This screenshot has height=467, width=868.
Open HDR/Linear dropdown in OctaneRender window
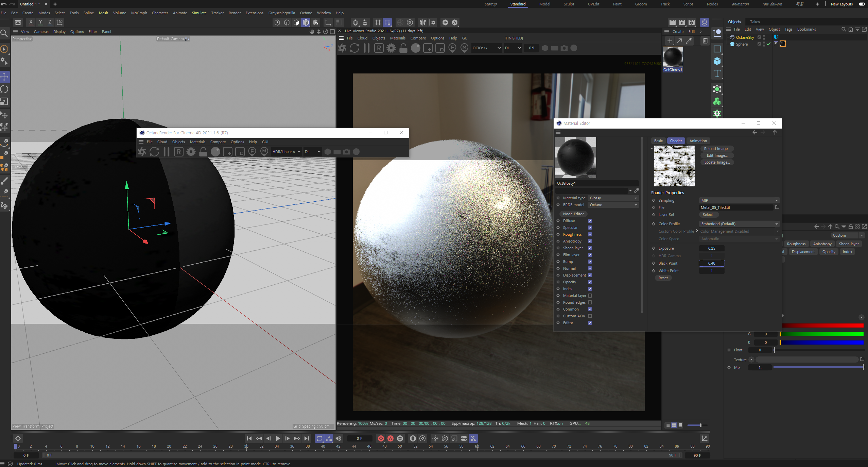click(286, 152)
